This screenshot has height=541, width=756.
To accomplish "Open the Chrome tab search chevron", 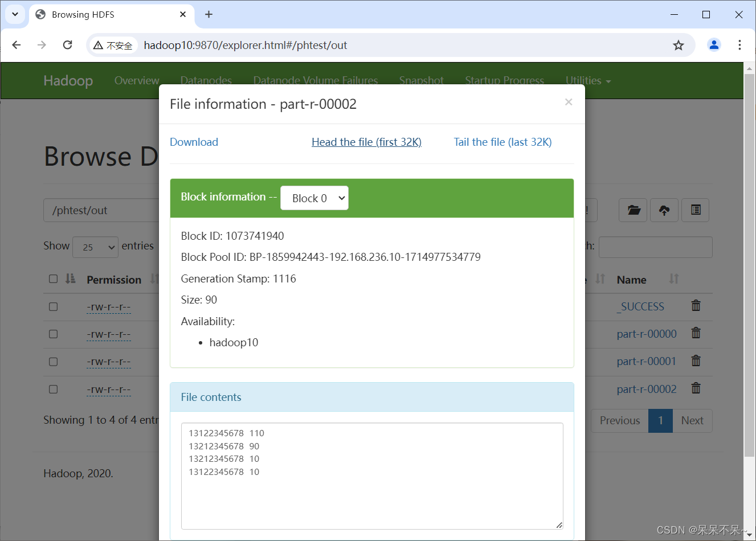I will click(x=15, y=14).
